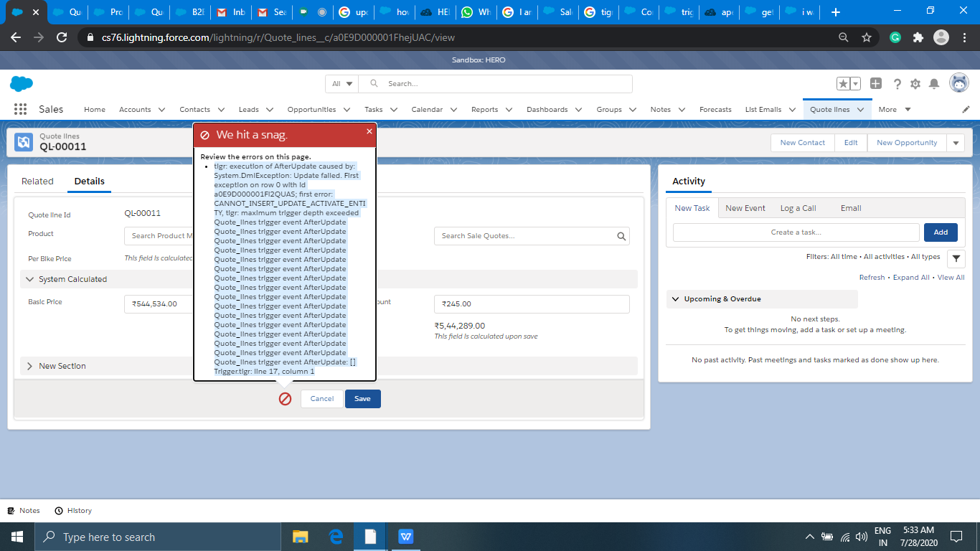Click the Favorites star icon
Viewport: 980px width, 551px height.
[x=844, y=84]
